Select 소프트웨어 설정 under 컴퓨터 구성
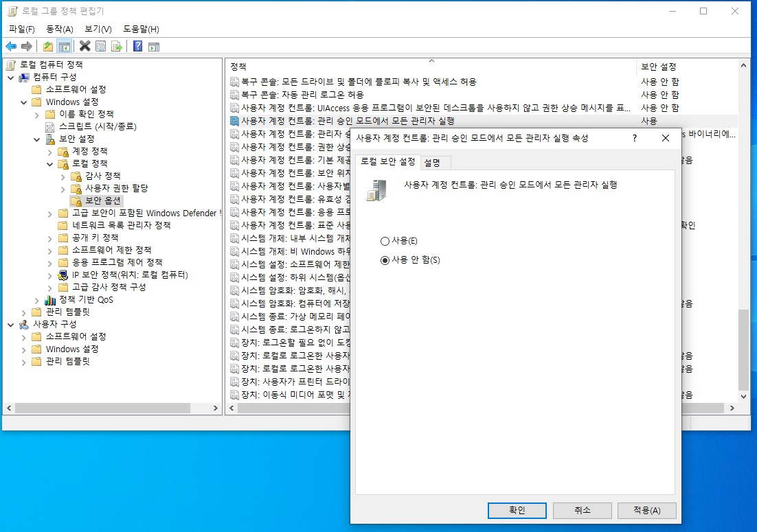Image resolution: width=757 pixels, height=532 pixels. tap(76, 90)
